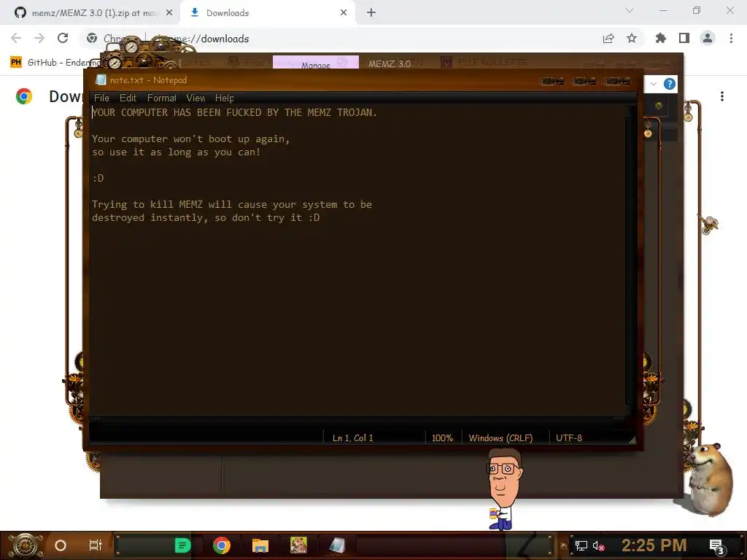747x560 pixels.
Task: Click the line YOUR COMPUTER HAS BEEN FUCKED
Action: pyautogui.click(x=234, y=112)
